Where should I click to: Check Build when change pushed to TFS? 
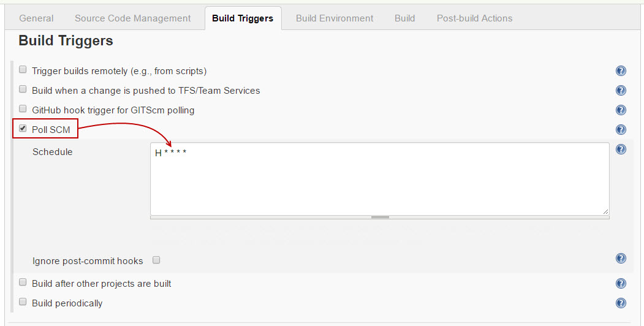pos(23,89)
